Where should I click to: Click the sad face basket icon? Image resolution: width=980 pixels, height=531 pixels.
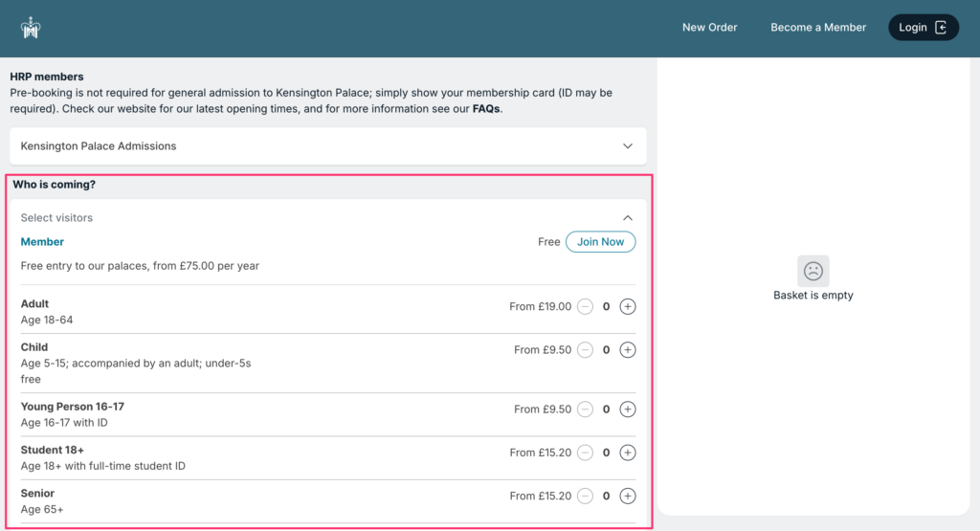point(813,271)
